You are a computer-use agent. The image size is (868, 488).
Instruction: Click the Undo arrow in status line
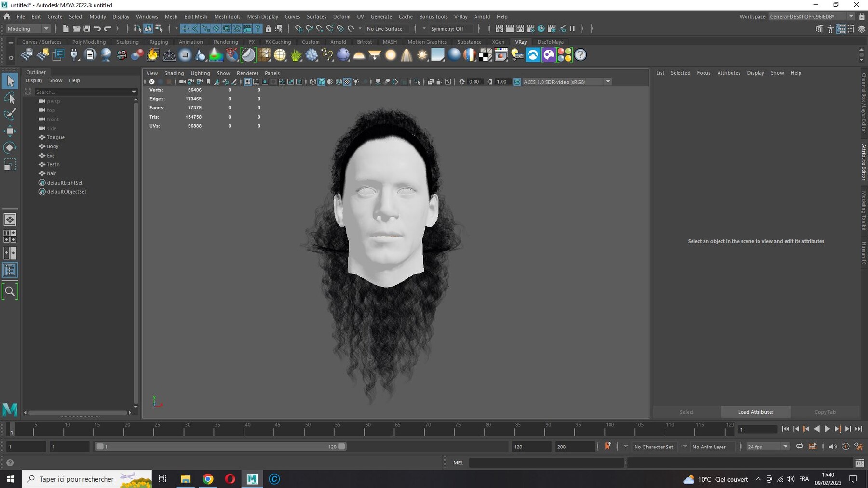[x=97, y=29]
